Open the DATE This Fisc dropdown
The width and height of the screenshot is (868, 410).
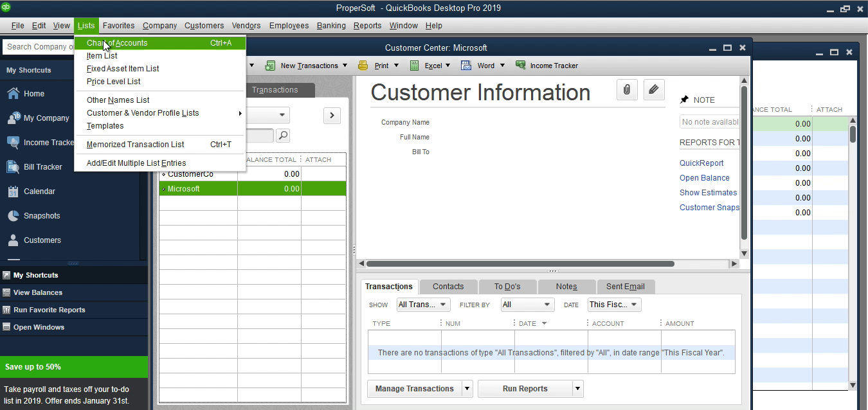pyautogui.click(x=613, y=305)
